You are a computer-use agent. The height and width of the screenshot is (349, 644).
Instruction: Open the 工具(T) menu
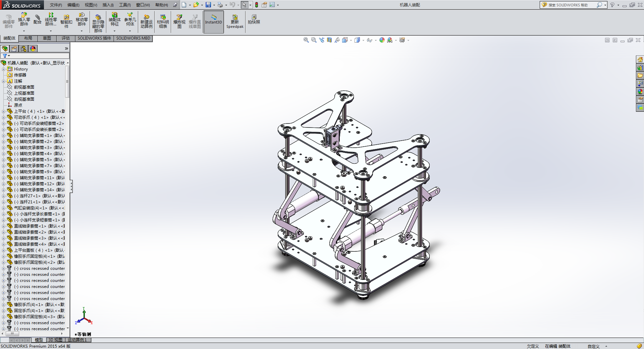point(125,5)
